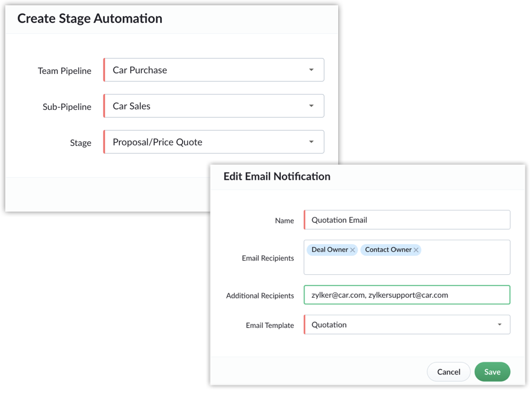Expand the Email Template dropdown arrow
The image size is (532, 393).
point(499,324)
